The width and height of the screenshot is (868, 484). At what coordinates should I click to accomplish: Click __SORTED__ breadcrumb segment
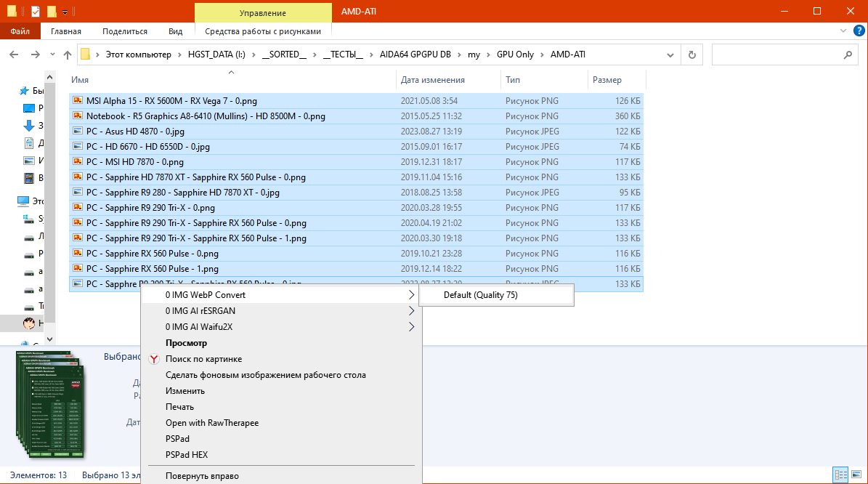(x=284, y=55)
